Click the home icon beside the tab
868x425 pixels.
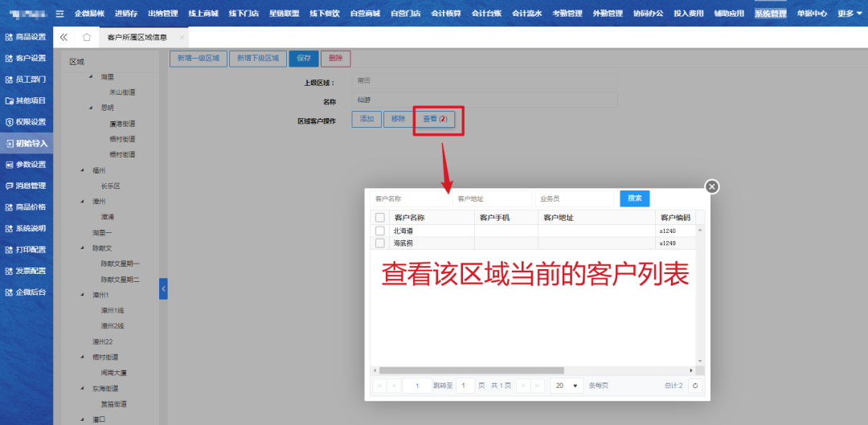coord(87,37)
